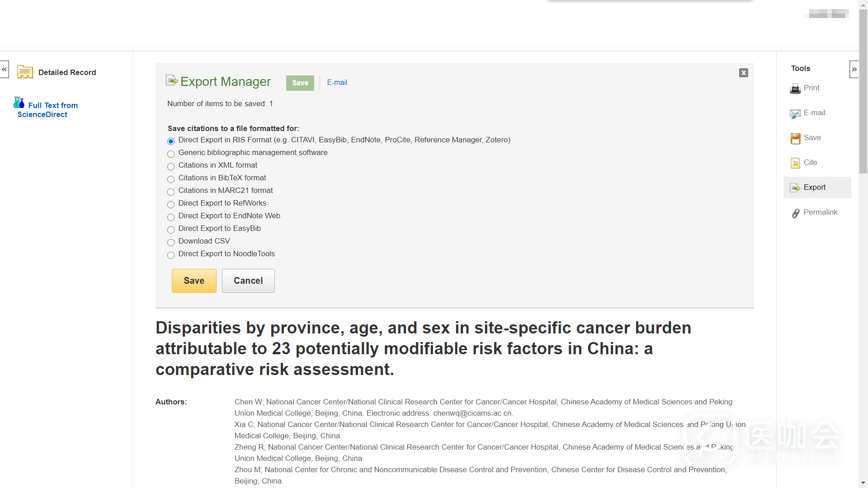
Task: Select Direct Export to RefWorks option
Action: click(x=171, y=205)
